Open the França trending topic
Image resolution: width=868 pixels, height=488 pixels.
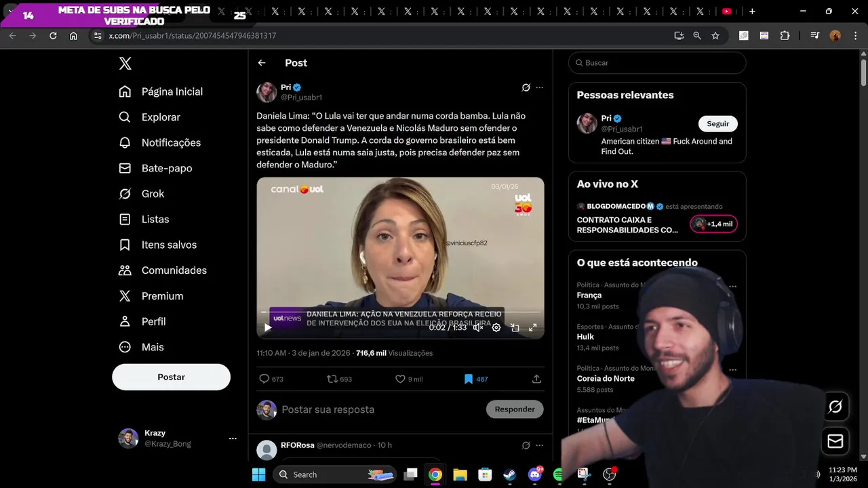point(589,296)
